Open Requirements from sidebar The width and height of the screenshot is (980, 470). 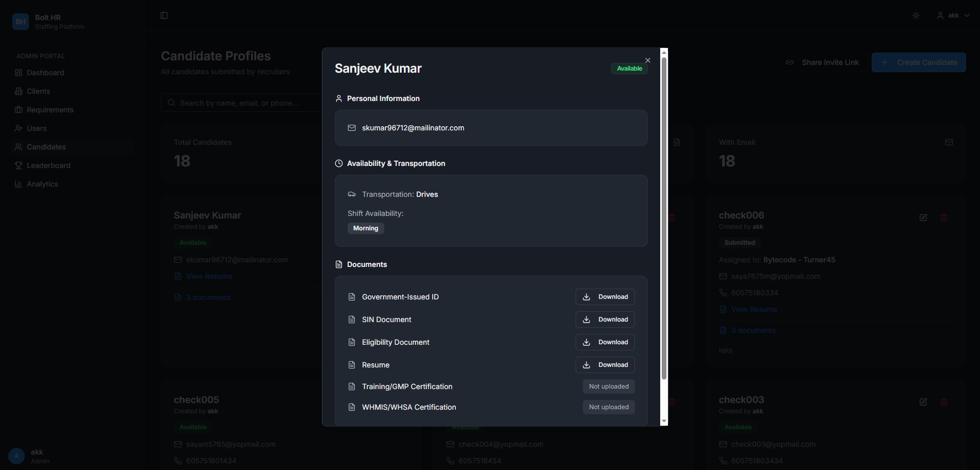[x=50, y=110]
